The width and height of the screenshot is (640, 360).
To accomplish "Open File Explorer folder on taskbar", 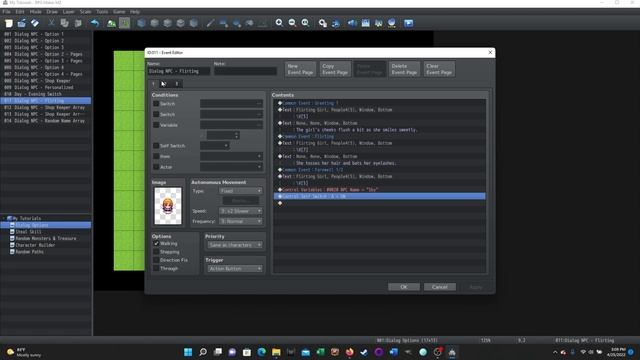I will coord(276,352).
